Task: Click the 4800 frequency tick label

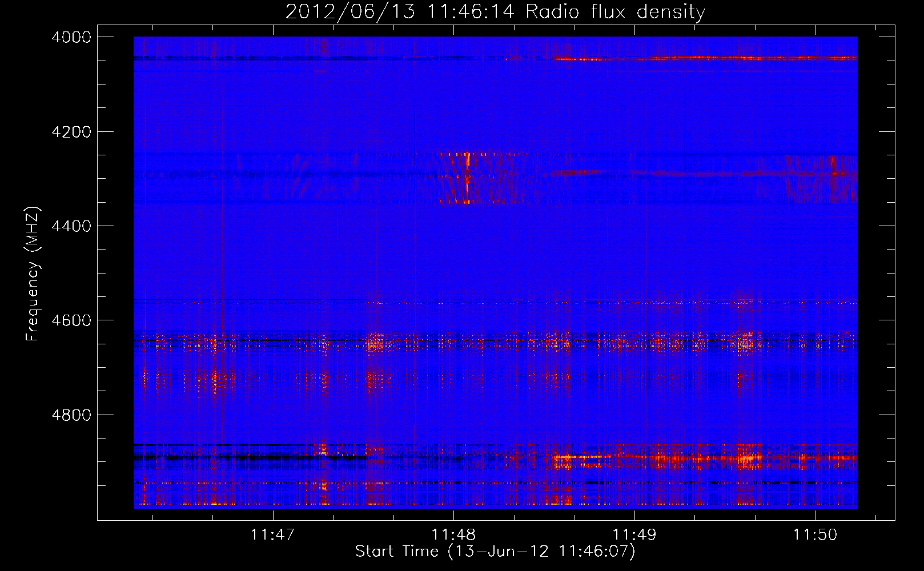Action: coord(71,415)
